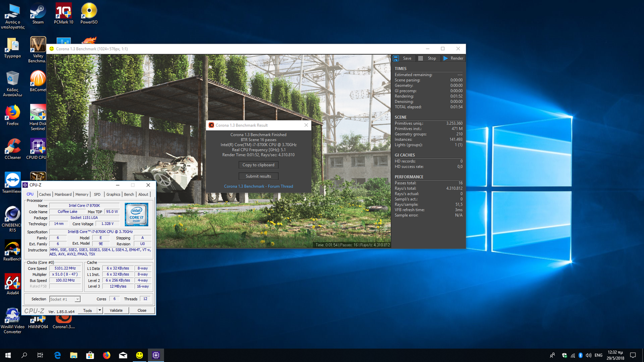Switch to the Graphics tab in CPU-Z

coord(113,194)
